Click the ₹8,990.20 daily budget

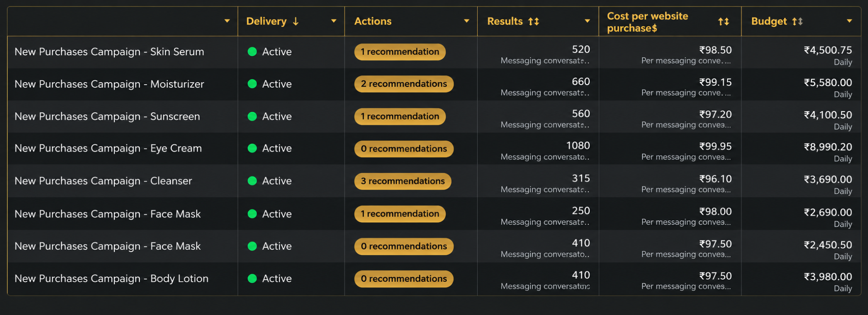828,147
